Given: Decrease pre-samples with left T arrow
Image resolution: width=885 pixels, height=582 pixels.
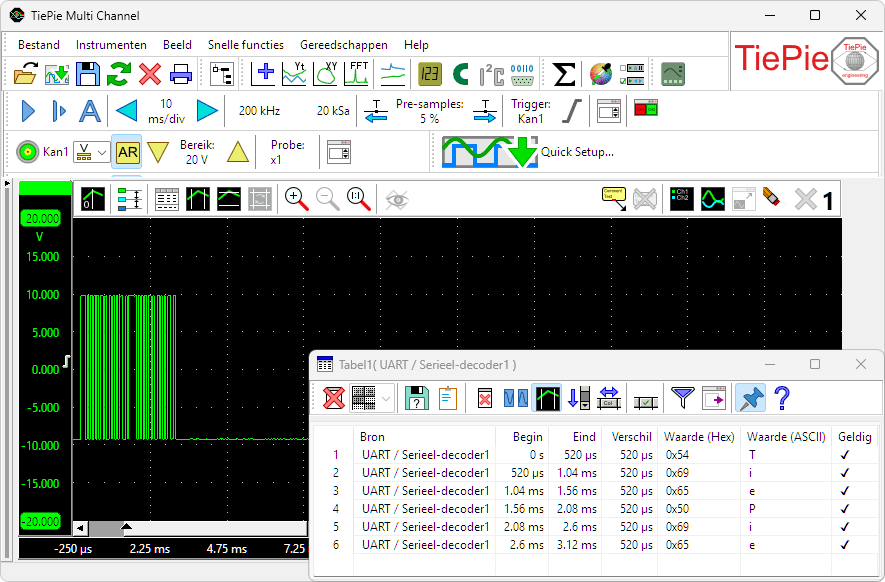Looking at the screenshot, I should coord(376,111).
